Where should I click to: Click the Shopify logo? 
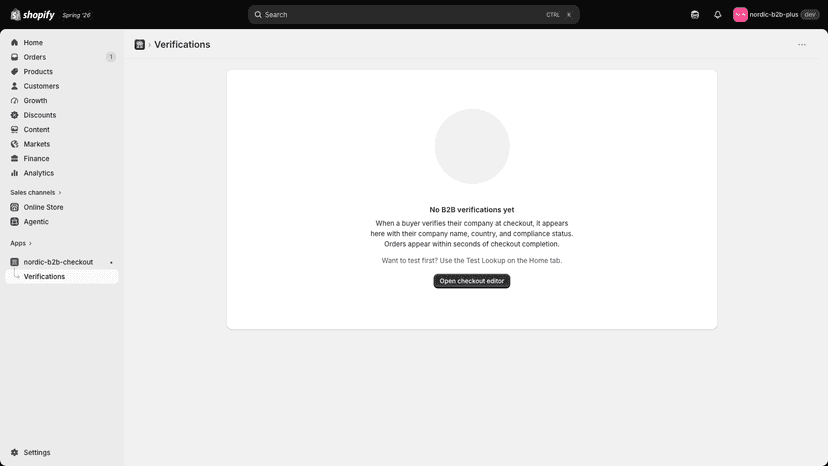32,15
